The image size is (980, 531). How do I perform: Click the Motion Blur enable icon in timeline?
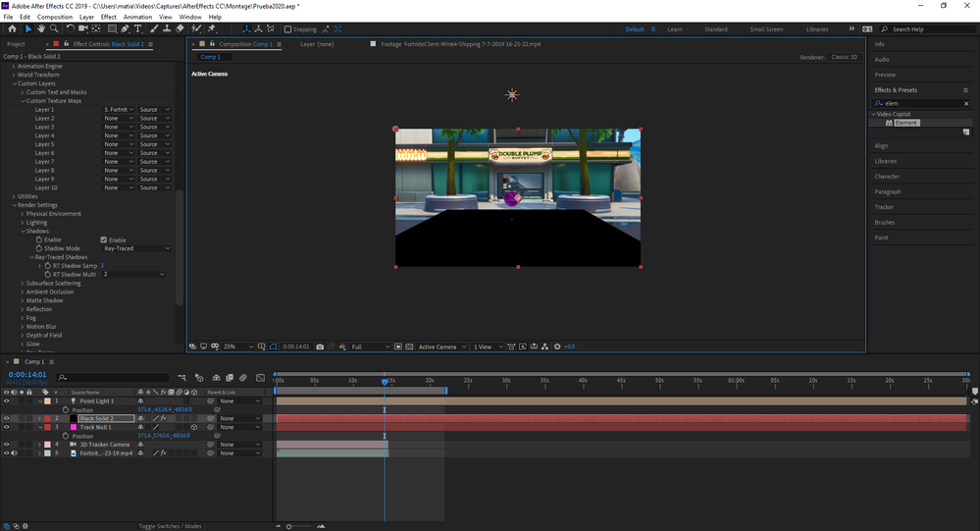243,378
